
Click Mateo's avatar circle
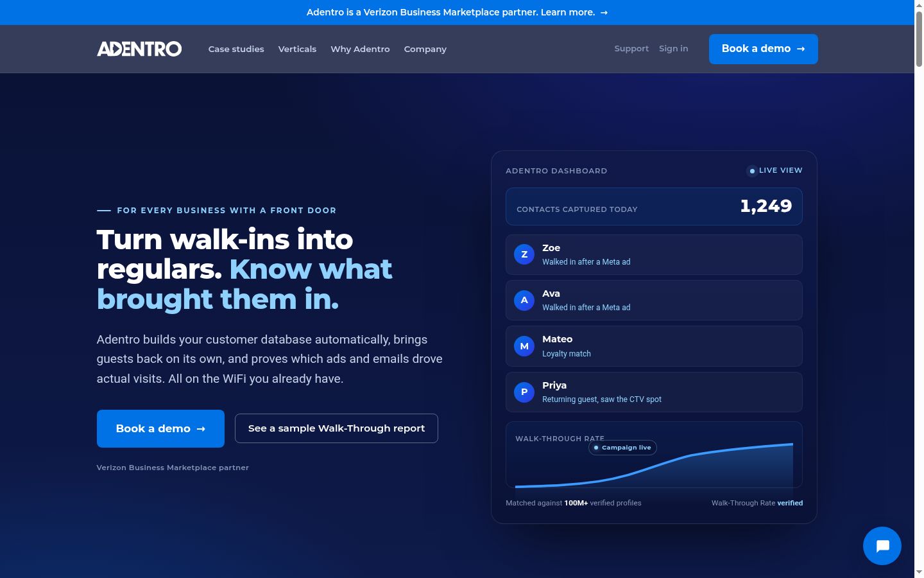[x=524, y=346]
